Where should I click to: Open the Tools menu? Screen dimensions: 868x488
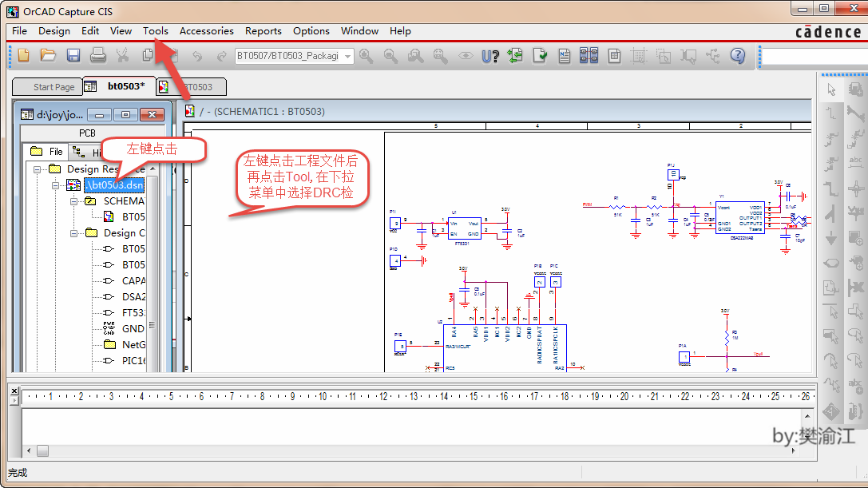(x=156, y=31)
